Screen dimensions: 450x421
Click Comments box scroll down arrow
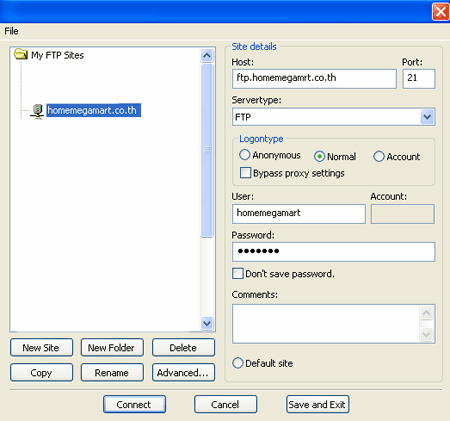[x=427, y=334]
